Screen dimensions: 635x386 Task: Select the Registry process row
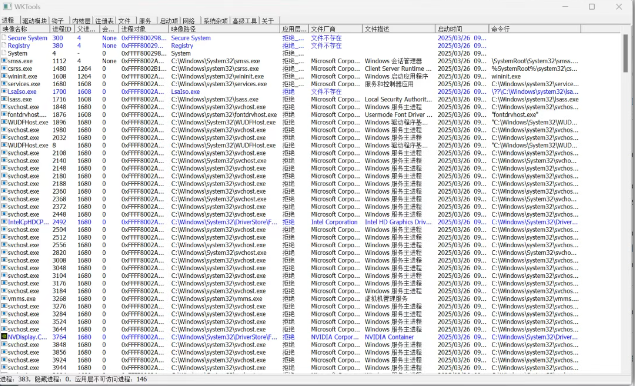click(x=311, y=46)
